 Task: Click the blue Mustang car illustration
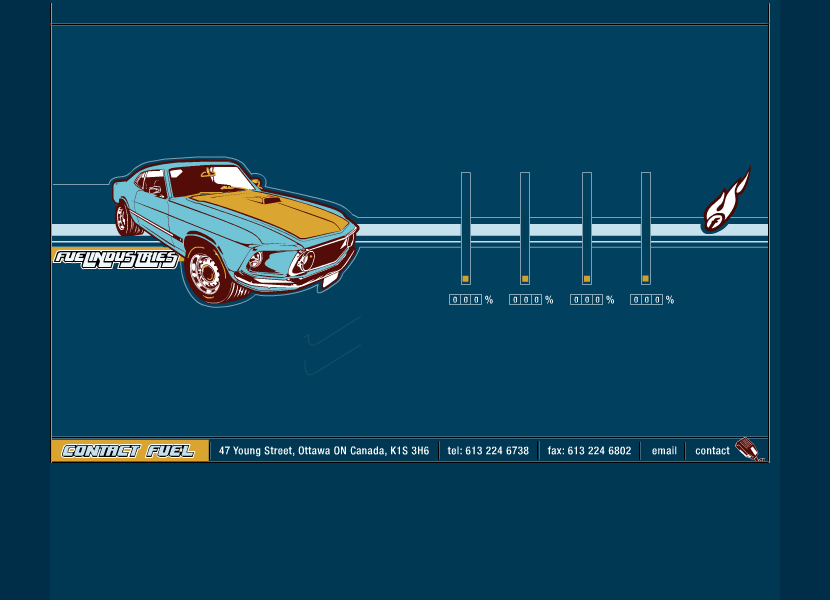point(236,231)
